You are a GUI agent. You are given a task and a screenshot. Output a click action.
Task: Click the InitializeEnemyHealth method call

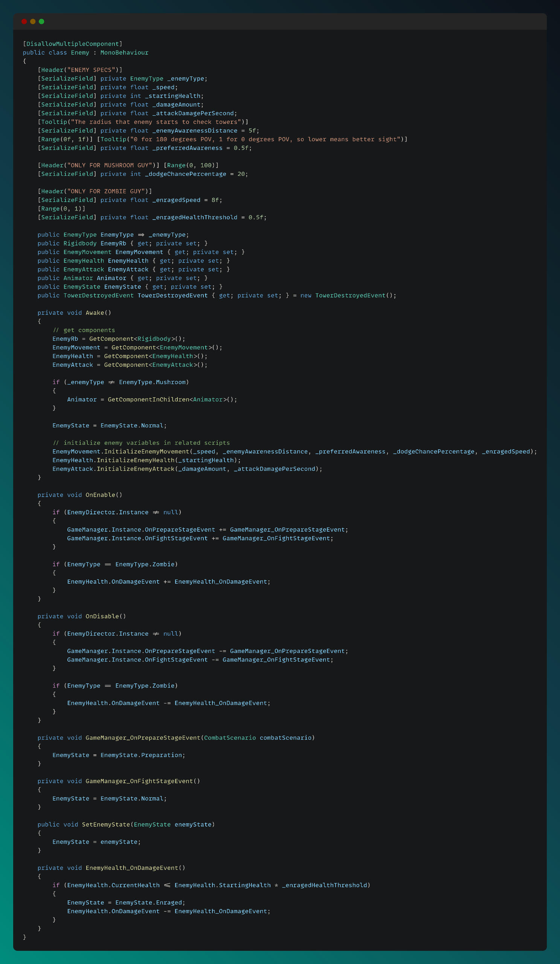click(x=136, y=460)
